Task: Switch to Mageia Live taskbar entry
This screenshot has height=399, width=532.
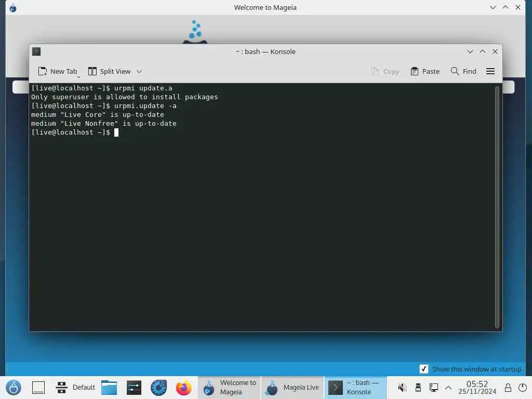Action: point(292,388)
